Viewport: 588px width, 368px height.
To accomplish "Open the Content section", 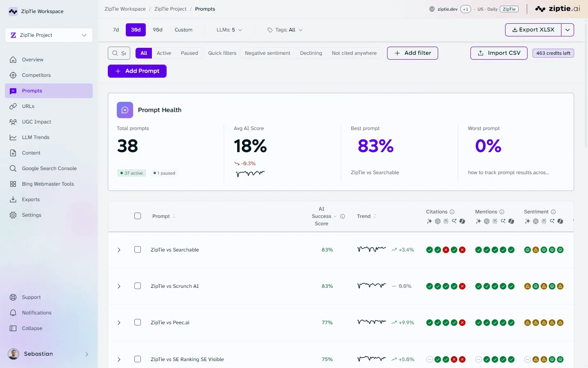I will (x=49, y=153).
